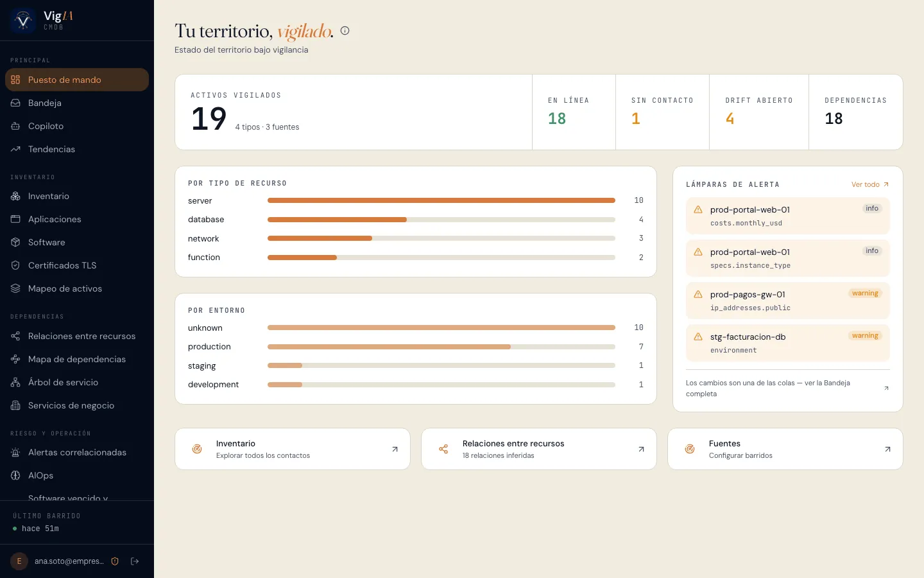Follow the link to see complete Bandeja
This screenshot has width=924, height=578.
tap(788, 388)
